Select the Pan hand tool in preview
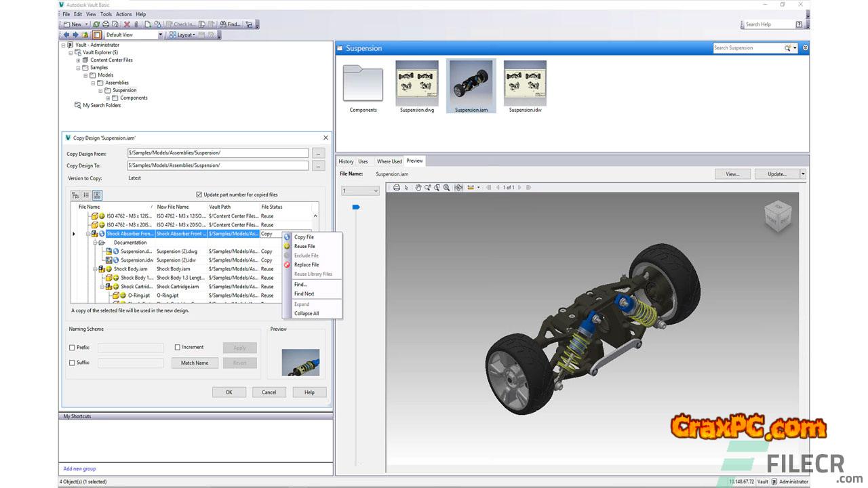Image resolution: width=868 pixels, height=488 pixels. [x=418, y=187]
